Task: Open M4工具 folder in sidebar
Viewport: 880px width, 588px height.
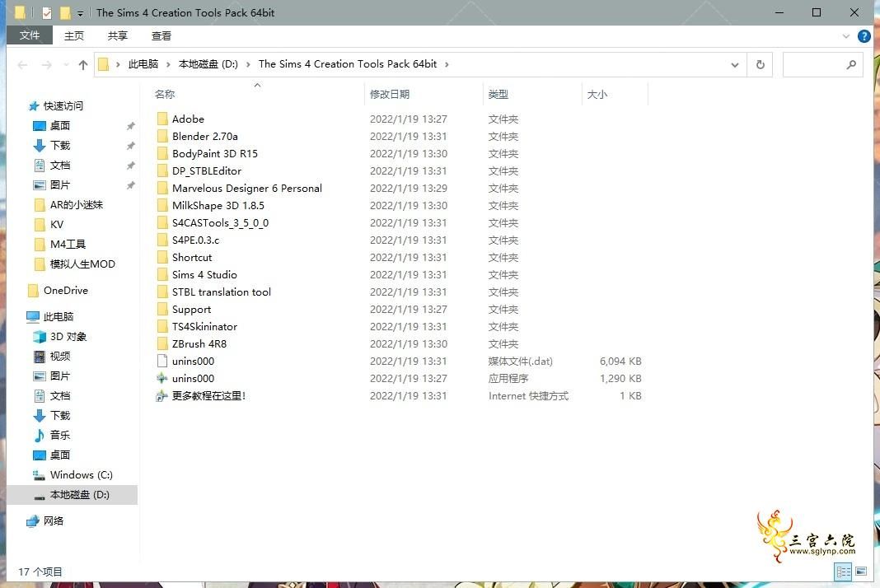Action: point(68,244)
